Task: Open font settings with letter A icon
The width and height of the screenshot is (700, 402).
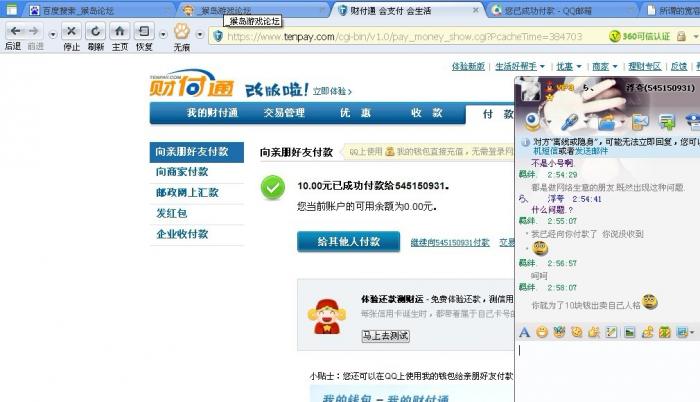Action: pyautogui.click(x=525, y=332)
